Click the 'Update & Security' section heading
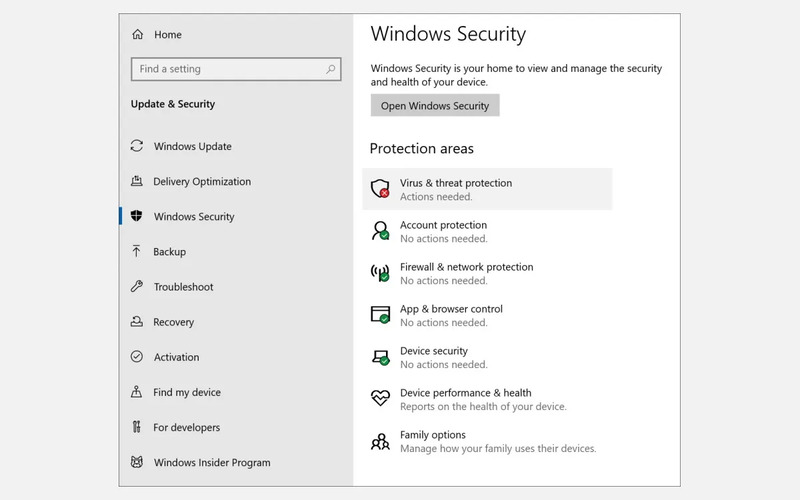The height and width of the screenshot is (500, 800). 173,104
